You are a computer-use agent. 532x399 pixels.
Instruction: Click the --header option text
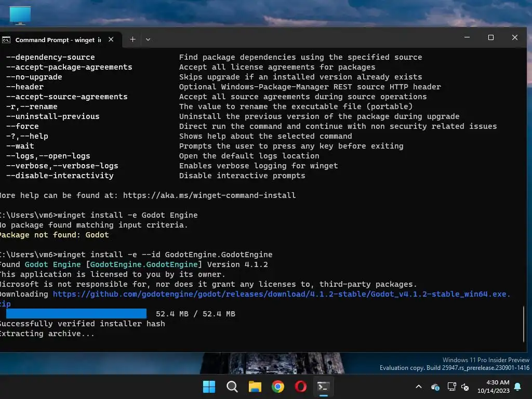(25, 87)
